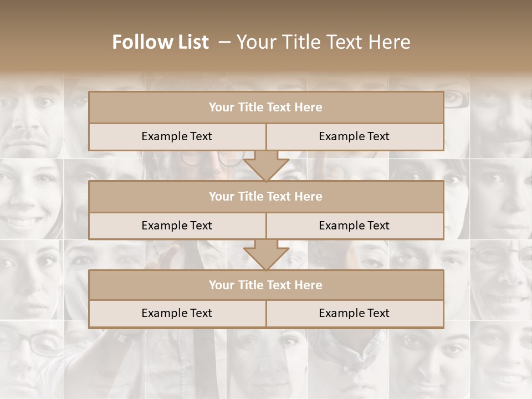
Task: Click the right-edge smiling man with glasses, third row
Action: pos(502,280)
